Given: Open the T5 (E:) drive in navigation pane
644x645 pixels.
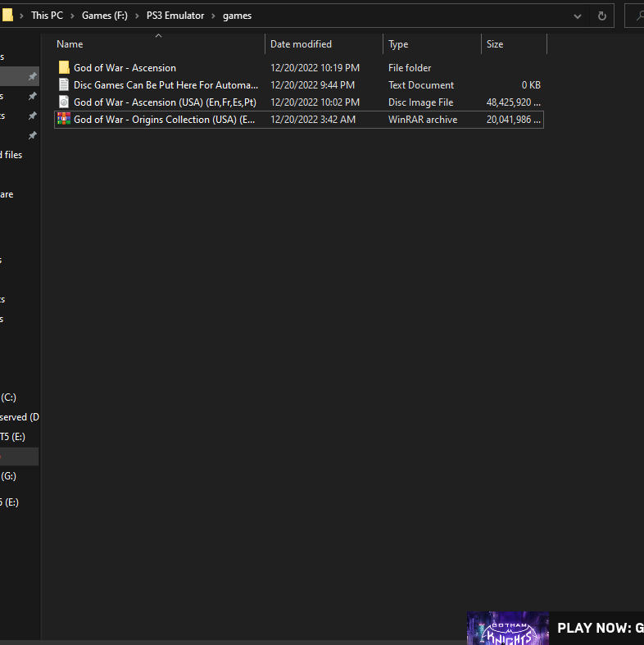Looking at the screenshot, I should 12,437.
